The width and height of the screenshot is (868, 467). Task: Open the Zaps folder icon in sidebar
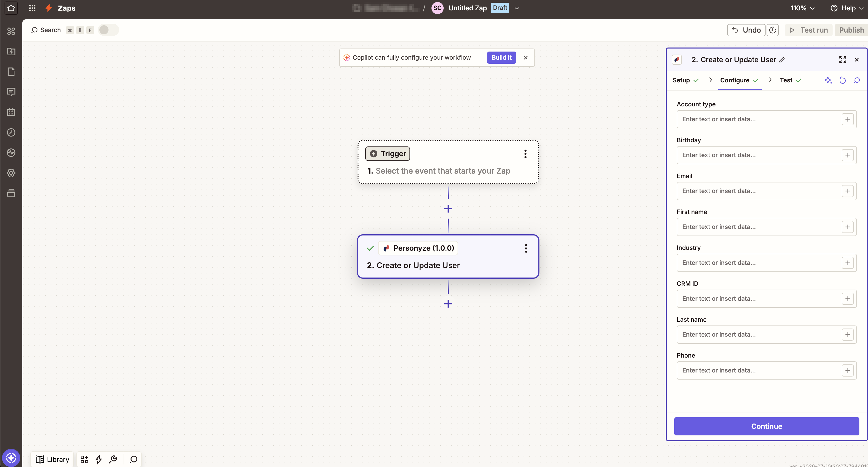(11, 52)
